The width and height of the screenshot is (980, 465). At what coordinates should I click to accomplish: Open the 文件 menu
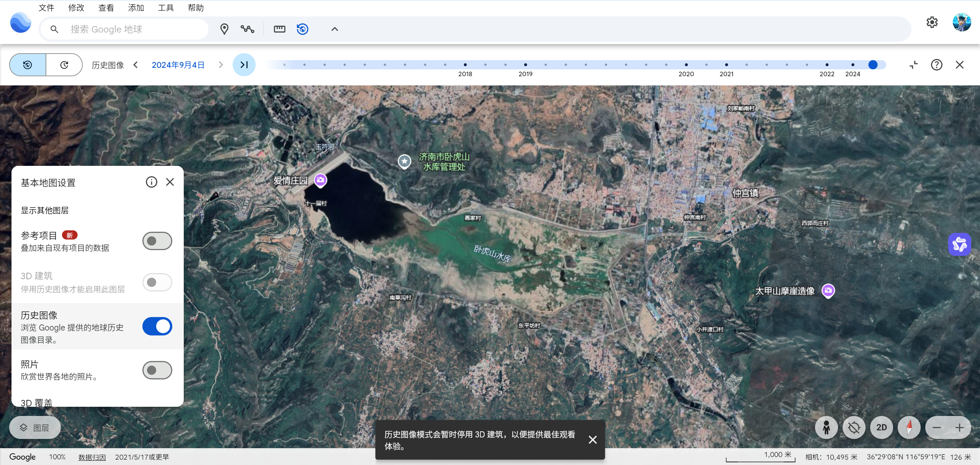46,8
